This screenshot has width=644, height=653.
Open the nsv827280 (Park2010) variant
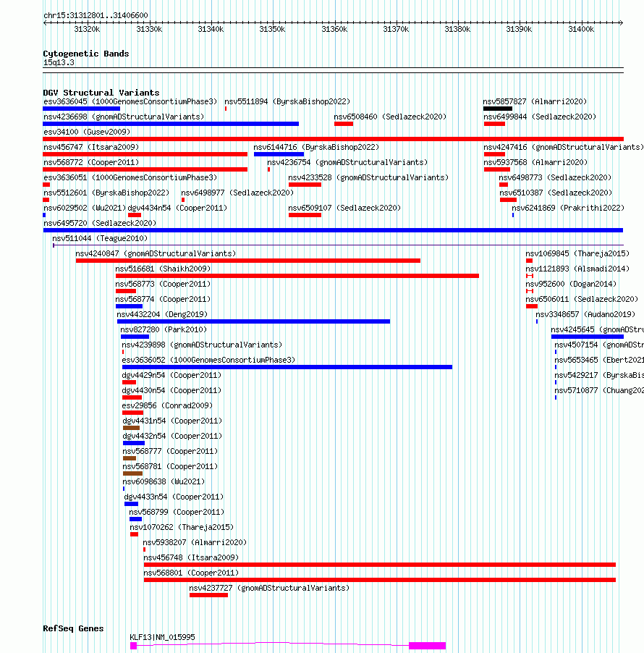click(x=164, y=329)
